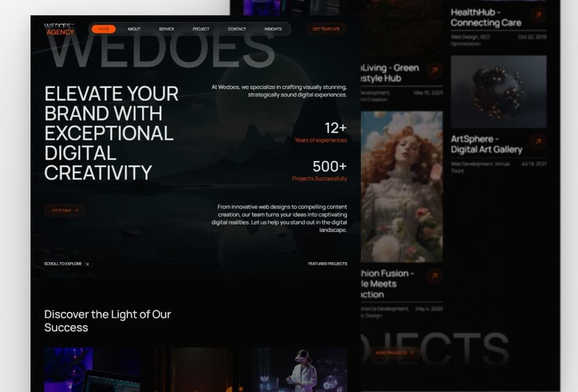This screenshot has width=578, height=392.
Task: Open the HealthHub - Connecting Care title
Action: pyautogui.click(x=485, y=17)
